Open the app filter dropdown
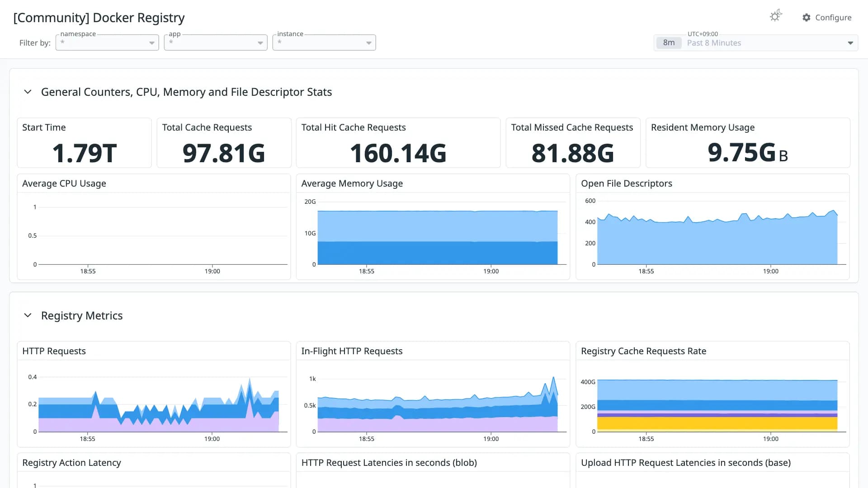The image size is (868, 488). click(216, 42)
